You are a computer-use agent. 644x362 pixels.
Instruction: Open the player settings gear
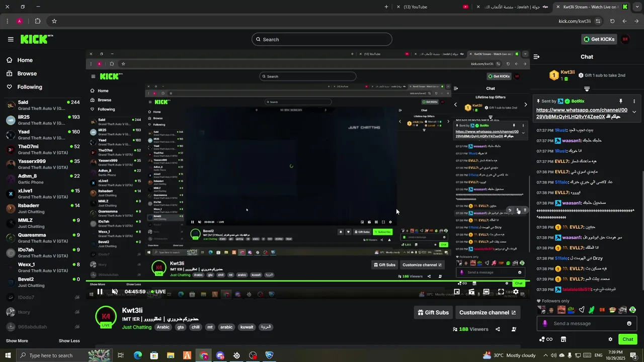515,292
